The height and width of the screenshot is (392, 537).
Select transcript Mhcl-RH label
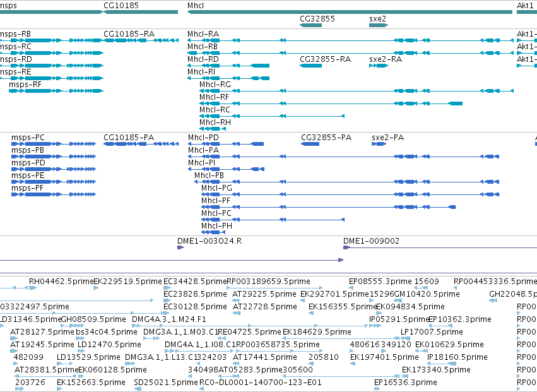tap(215, 122)
